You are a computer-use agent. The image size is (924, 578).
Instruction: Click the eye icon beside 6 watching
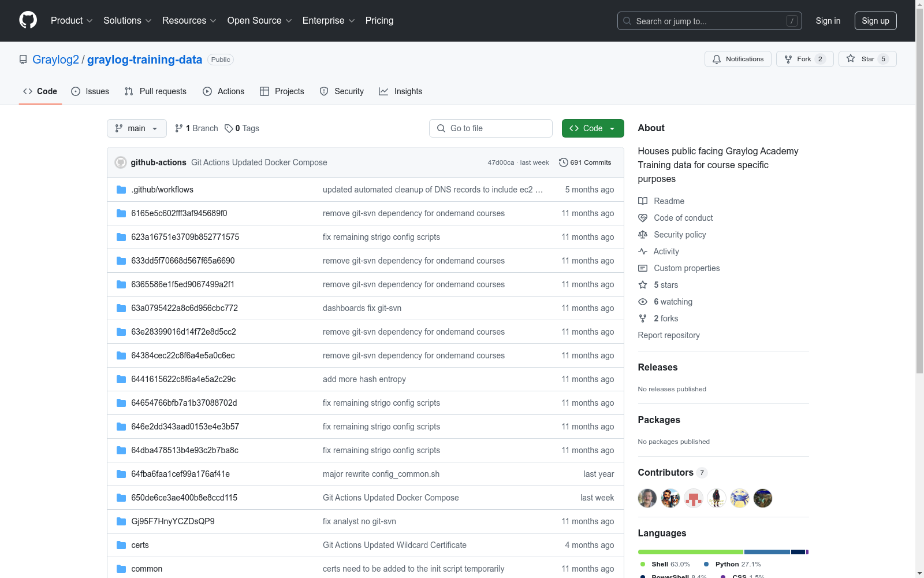point(643,302)
